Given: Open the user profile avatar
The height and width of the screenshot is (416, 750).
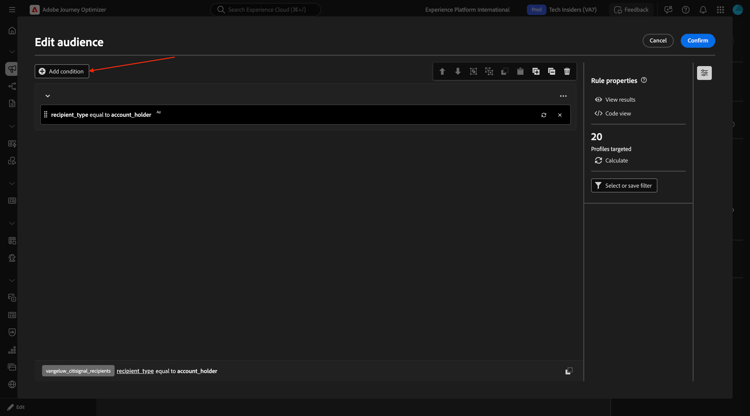Looking at the screenshot, I should (738, 10).
